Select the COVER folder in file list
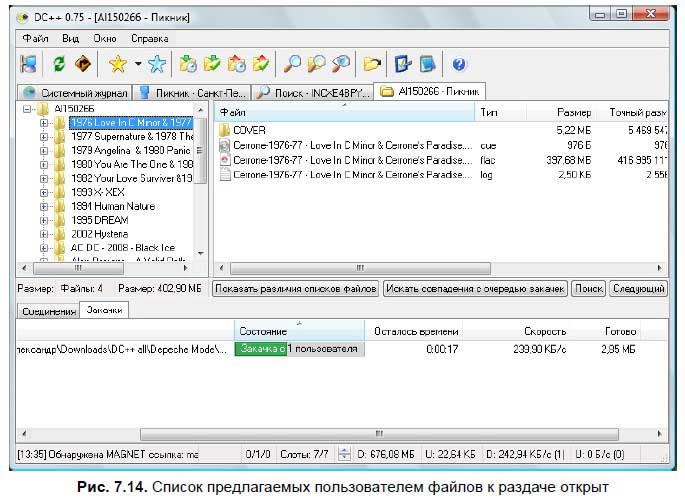The image size is (685, 502). [249, 130]
